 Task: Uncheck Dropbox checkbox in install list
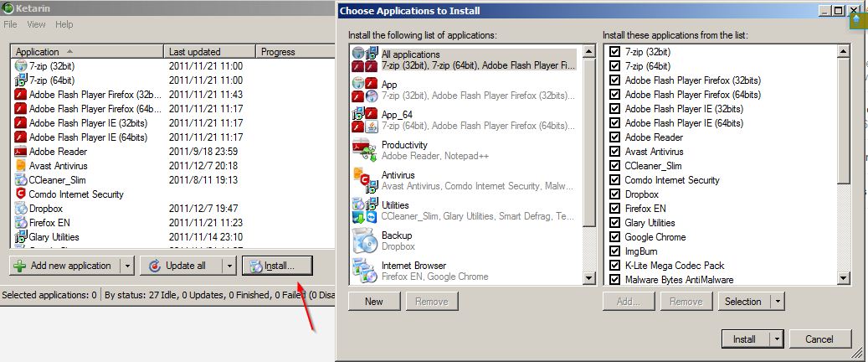[614, 194]
